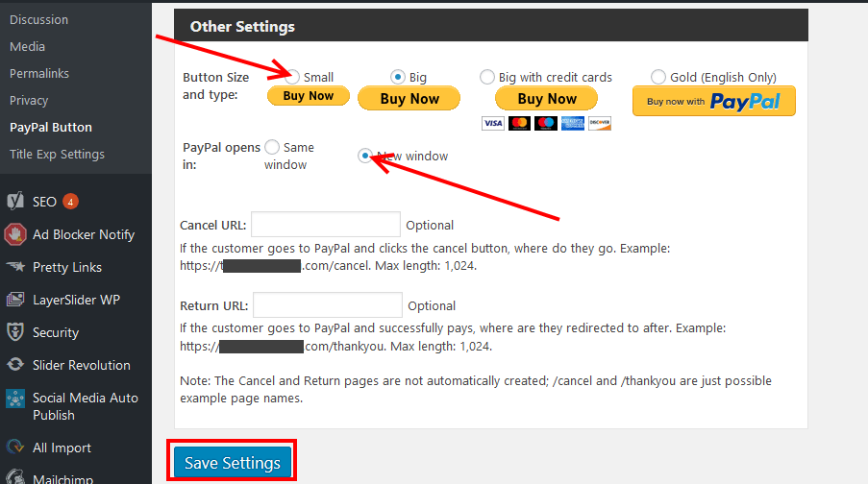This screenshot has width=868, height=484.
Task: Open PayPal Button settings menu item
Action: (51, 127)
